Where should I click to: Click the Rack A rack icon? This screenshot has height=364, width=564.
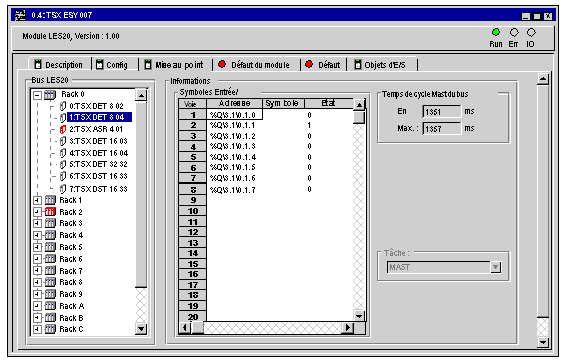[50, 306]
